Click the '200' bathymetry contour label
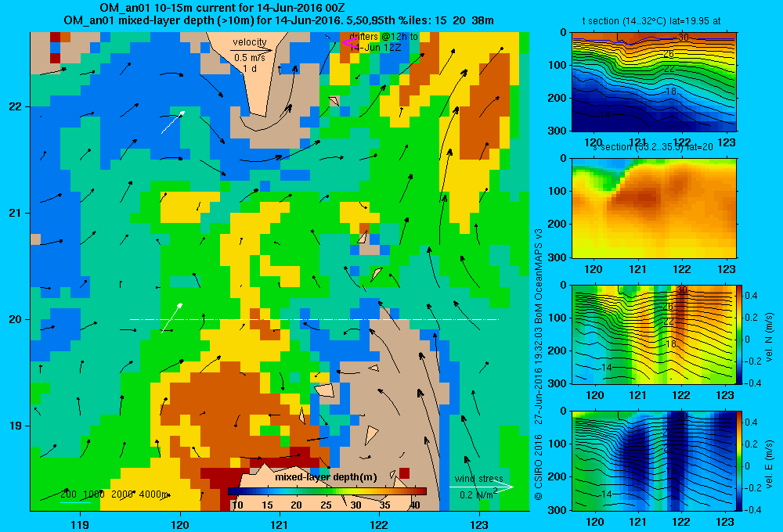The image size is (783, 532). [68, 494]
